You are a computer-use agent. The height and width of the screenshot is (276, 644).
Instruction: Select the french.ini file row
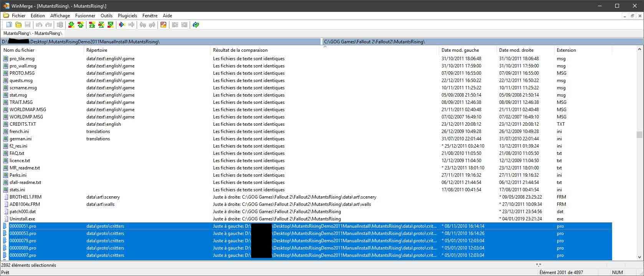coord(307,131)
